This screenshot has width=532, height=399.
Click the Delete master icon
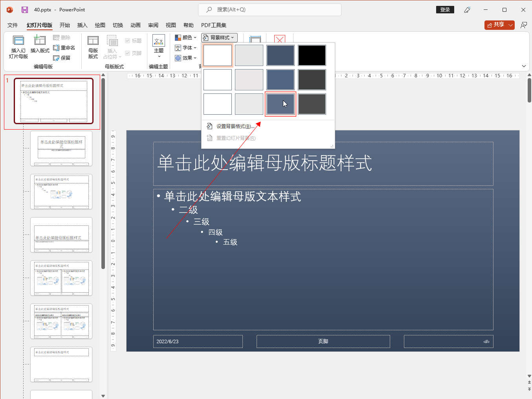coord(56,38)
